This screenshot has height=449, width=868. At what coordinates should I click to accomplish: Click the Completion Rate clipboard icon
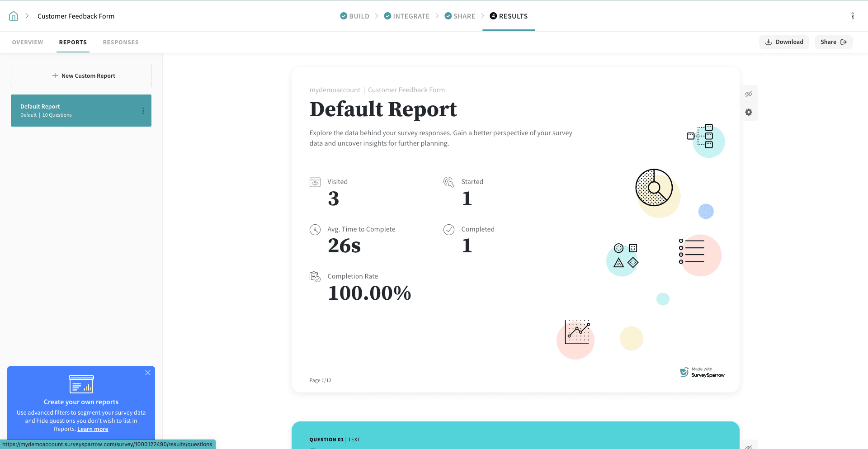tap(315, 277)
